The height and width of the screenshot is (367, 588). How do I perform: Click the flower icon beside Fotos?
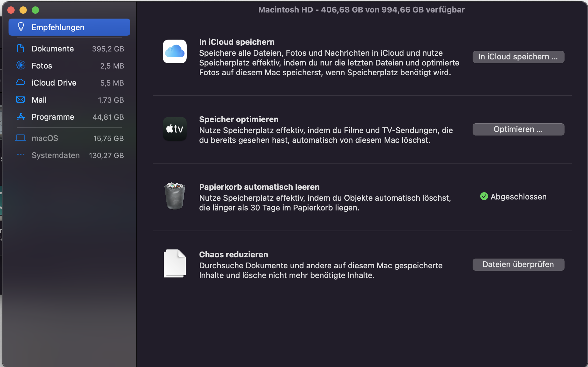click(x=21, y=65)
